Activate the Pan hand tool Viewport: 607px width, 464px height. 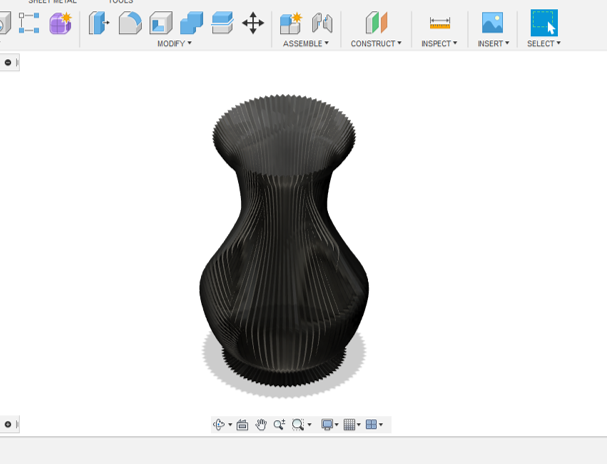tap(261, 425)
